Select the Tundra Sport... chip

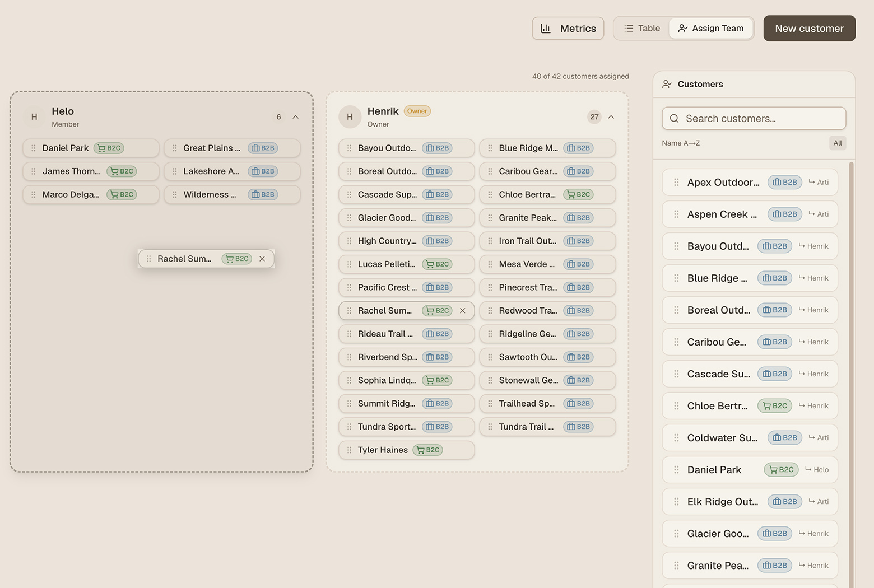(x=406, y=427)
